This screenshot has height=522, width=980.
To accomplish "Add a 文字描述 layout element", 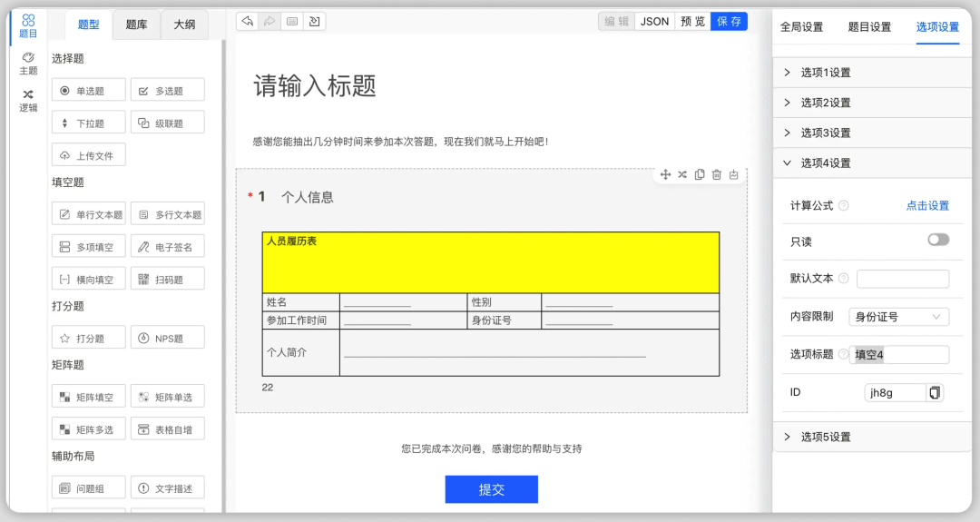I will (x=168, y=488).
